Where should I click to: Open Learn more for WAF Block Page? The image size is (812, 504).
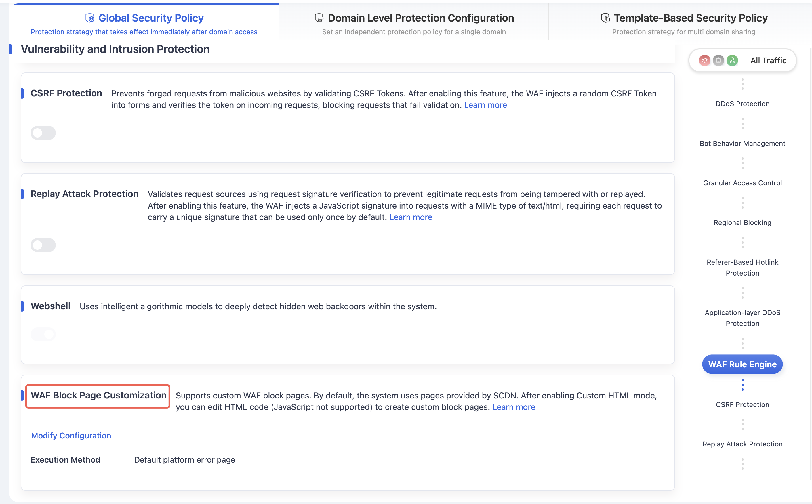click(514, 407)
